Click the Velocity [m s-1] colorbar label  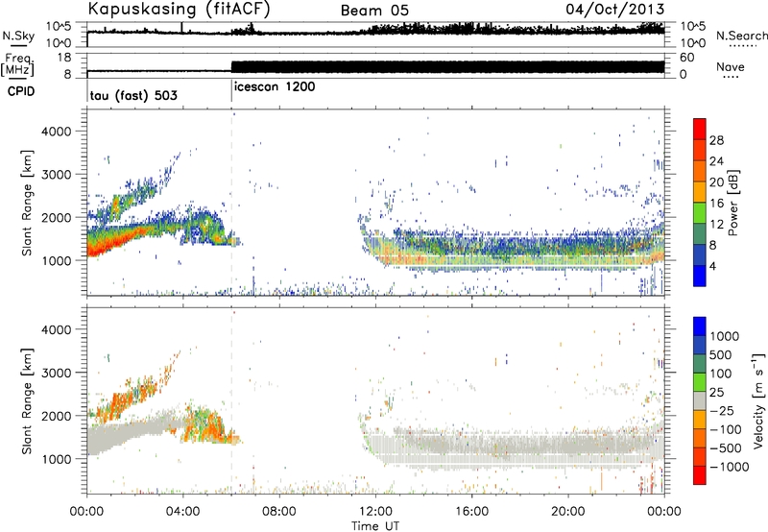(x=758, y=400)
